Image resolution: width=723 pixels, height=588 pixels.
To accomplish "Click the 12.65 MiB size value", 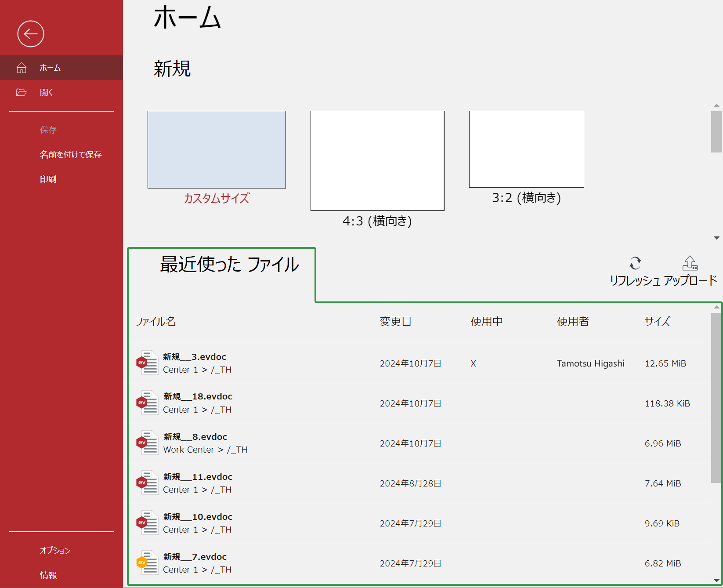I will click(x=665, y=363).
